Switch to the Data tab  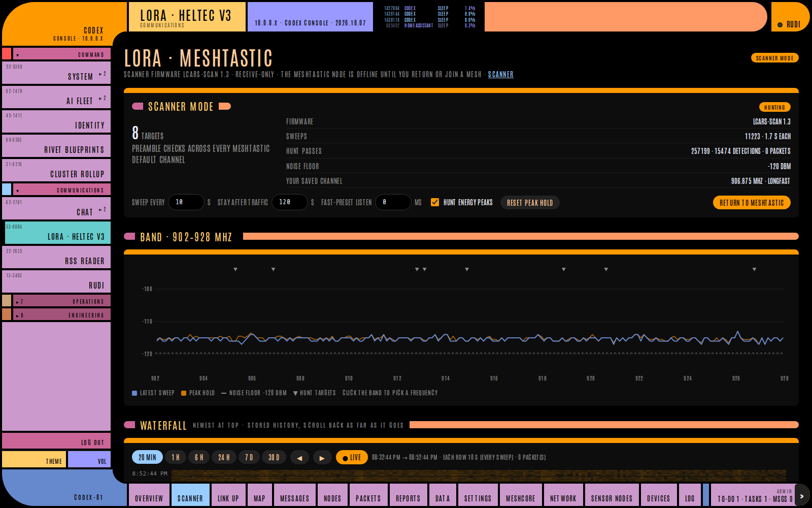pyautogui.click(x=443, y=495)
